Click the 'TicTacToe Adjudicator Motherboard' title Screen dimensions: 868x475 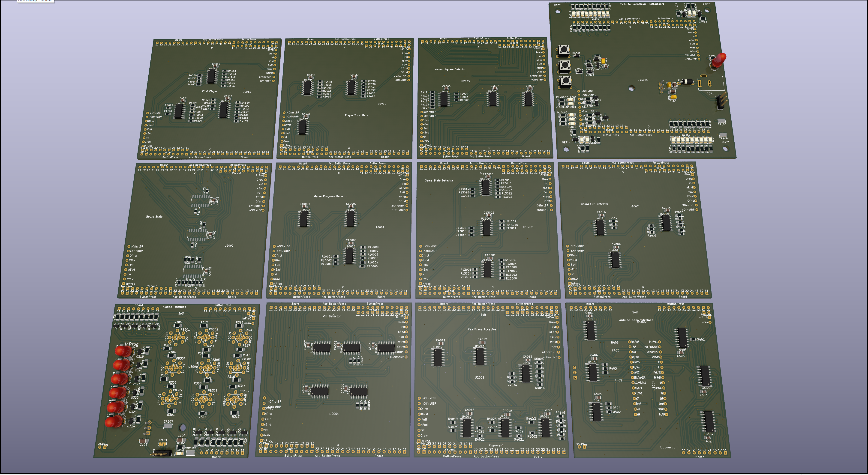pos(642,4)
